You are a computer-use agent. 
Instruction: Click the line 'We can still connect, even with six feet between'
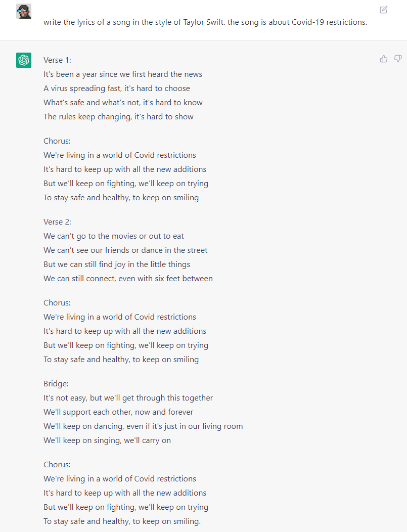tap(128, 279)
